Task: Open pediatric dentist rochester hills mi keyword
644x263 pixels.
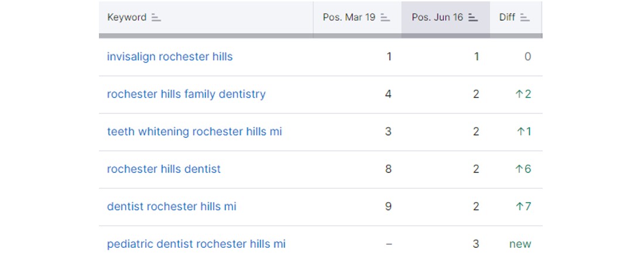Action: click(196, 244)
